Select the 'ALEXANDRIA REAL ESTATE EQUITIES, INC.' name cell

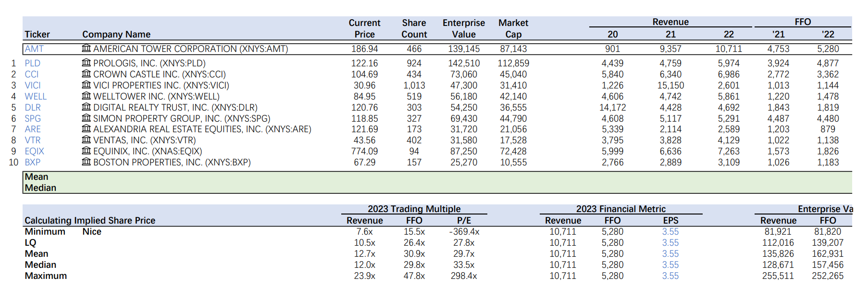[x=202, y=129]
